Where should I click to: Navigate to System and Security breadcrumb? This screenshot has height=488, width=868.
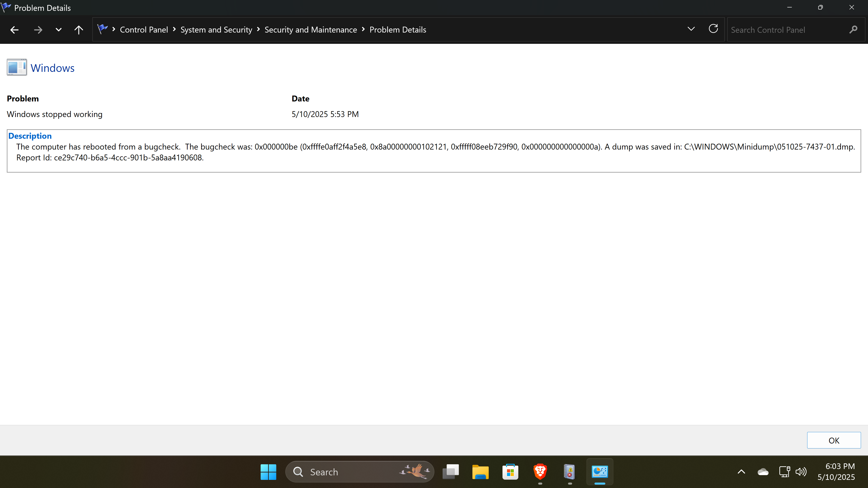coord(216,30)
